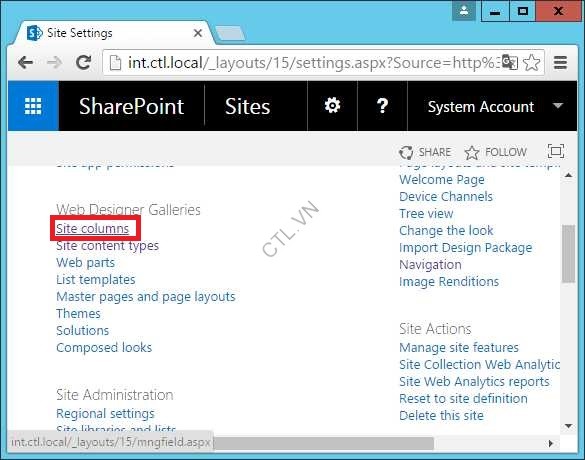The image size is (585, 460).
Task: Go to Sites in the top bar
Action: tap(247, 107)
